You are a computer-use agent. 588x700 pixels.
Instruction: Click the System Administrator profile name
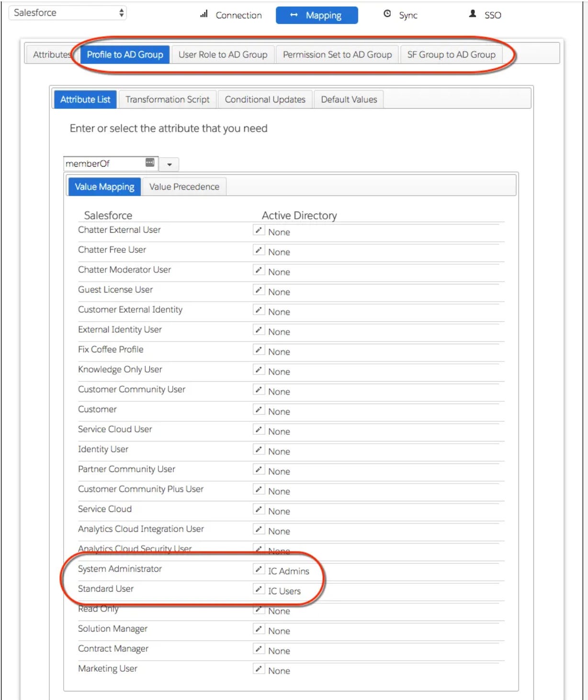(x=120, y=569)
